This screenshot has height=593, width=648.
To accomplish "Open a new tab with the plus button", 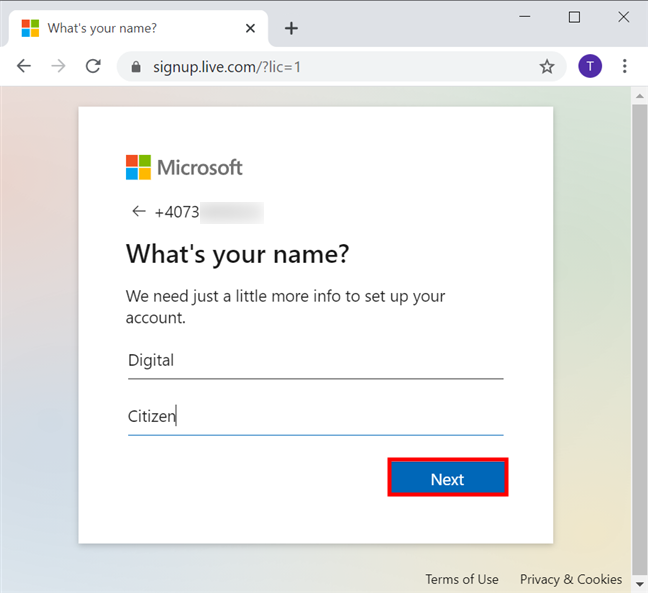I will point(291,28).
